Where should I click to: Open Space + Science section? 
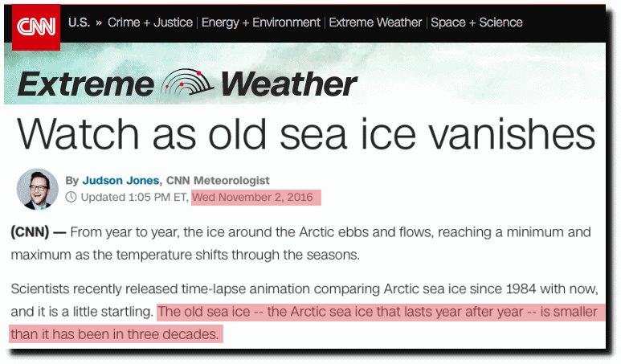(x=477, y=22)
